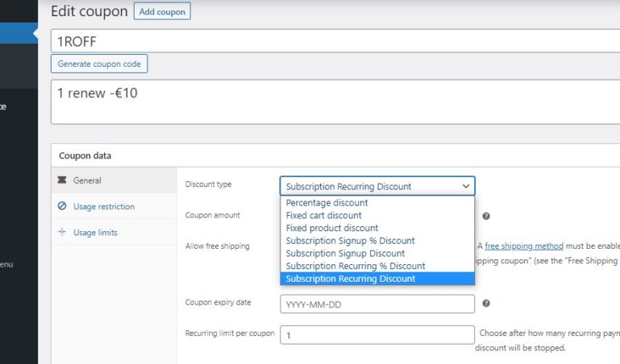620x364 pixels.
Task: Click the Recurring limit per coupon field
Action: pos(377,335)
